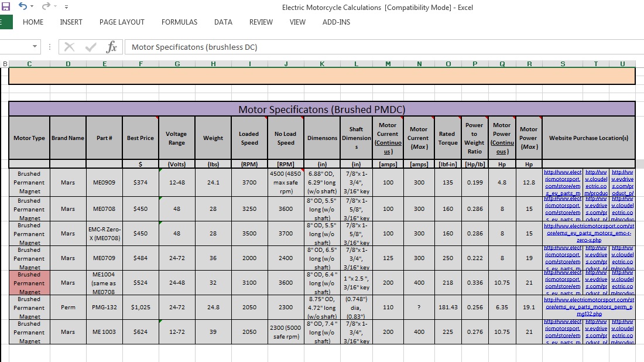Select the 24.1 weight cell

[213, 182]
